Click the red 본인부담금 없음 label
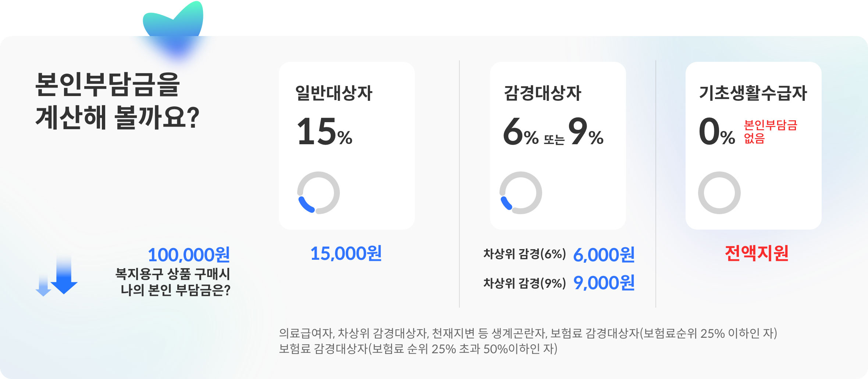Image resolution: width=868 pixels, height=379 pixels. [771, 132]
